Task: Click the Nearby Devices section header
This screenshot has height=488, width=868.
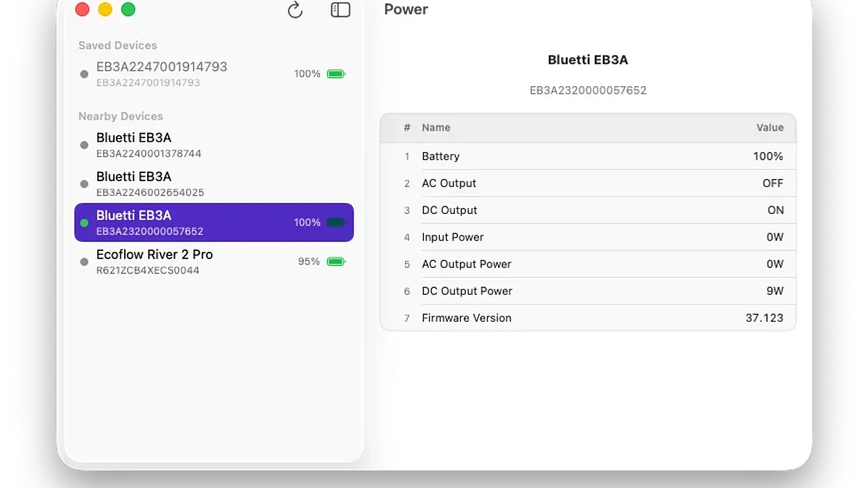Action: point(120,116)
